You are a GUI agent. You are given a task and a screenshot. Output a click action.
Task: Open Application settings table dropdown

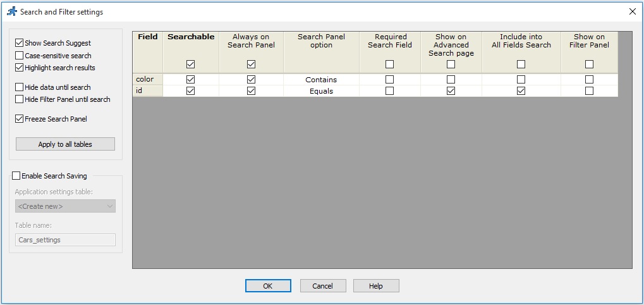65,206
